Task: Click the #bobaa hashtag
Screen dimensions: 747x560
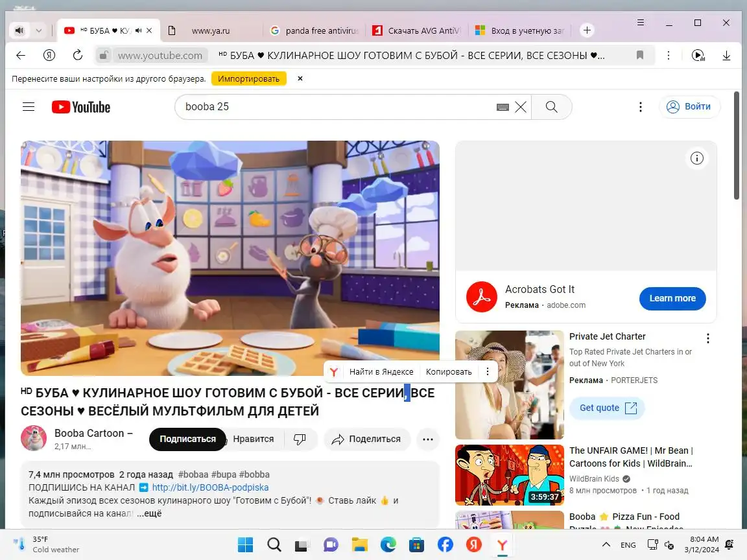Action: click(193, 474)
